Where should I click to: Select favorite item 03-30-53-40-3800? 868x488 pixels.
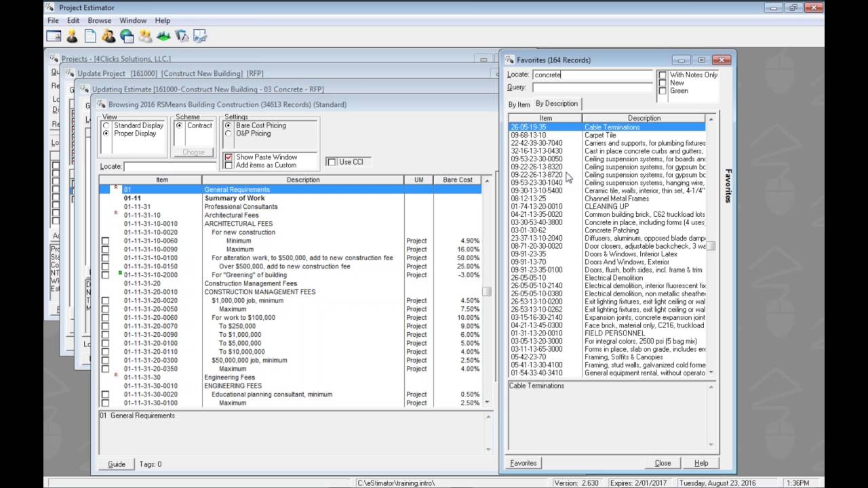607,222
